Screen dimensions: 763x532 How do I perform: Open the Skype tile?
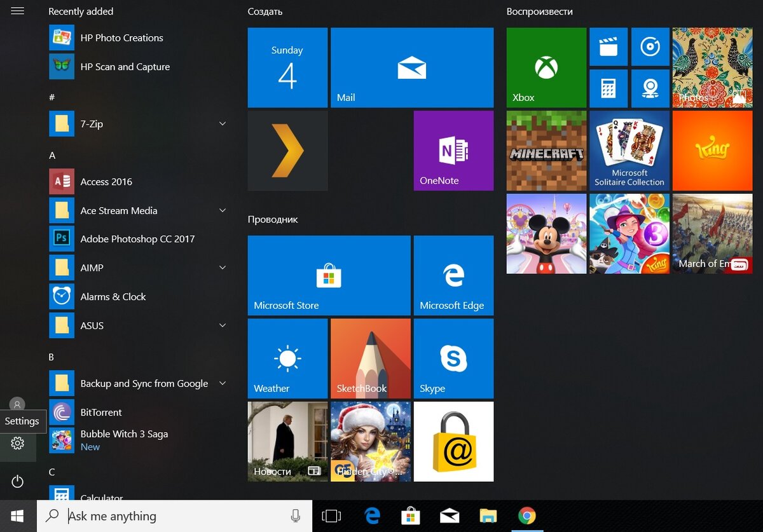coord(453,358)
